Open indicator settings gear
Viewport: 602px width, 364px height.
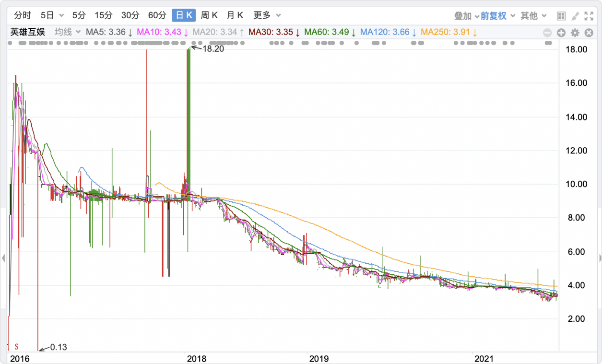[x=575, y=33]
